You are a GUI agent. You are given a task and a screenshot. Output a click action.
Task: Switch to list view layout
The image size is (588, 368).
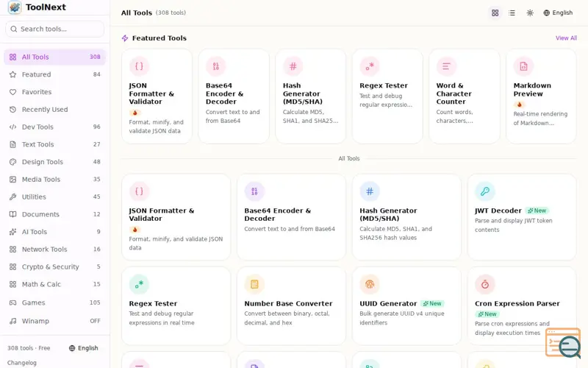click(512, 13)
